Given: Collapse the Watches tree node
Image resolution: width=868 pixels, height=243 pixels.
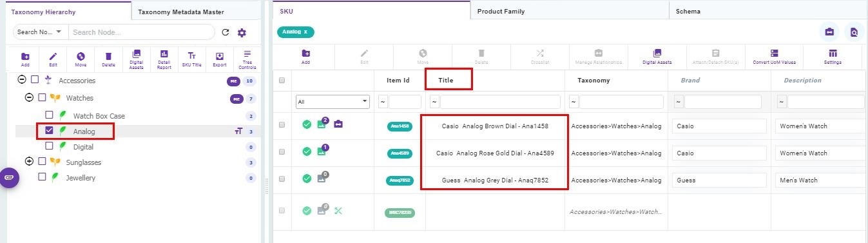Looking at the screenshot, I should tap(29, 97).
